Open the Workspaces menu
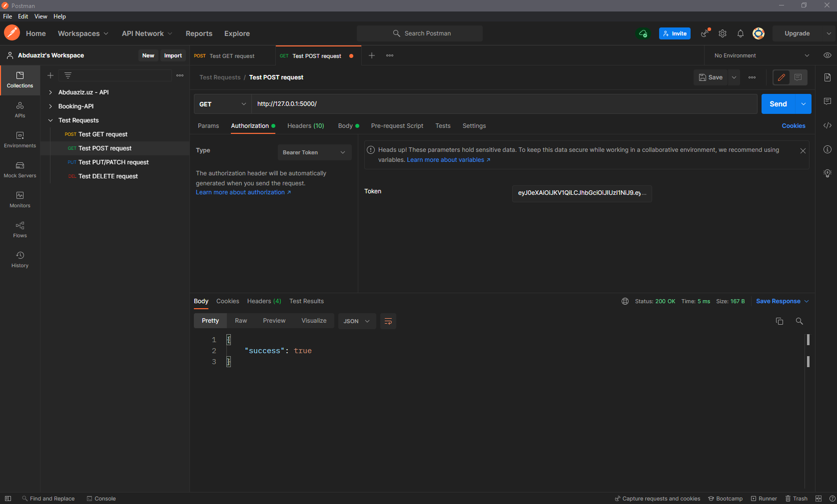This screenshot has height=504, width=837. pyautogui.click(x=83, y=33)
